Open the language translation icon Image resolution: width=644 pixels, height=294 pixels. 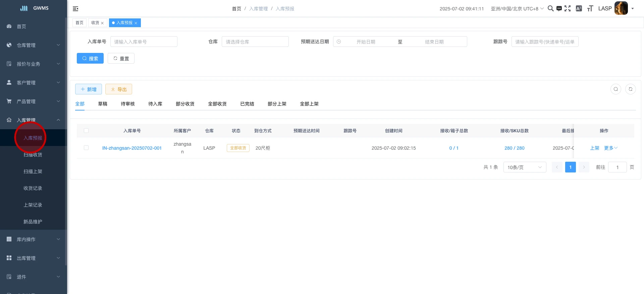click(x=579, y=8)
